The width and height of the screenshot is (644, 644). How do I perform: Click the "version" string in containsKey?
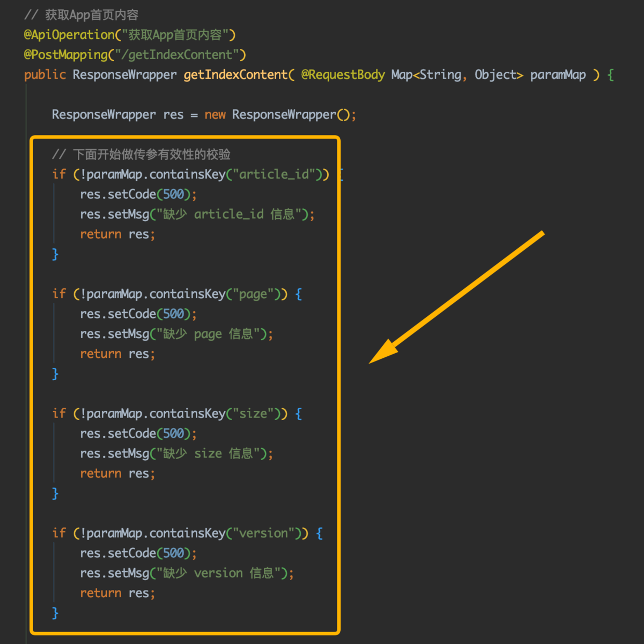263,533
